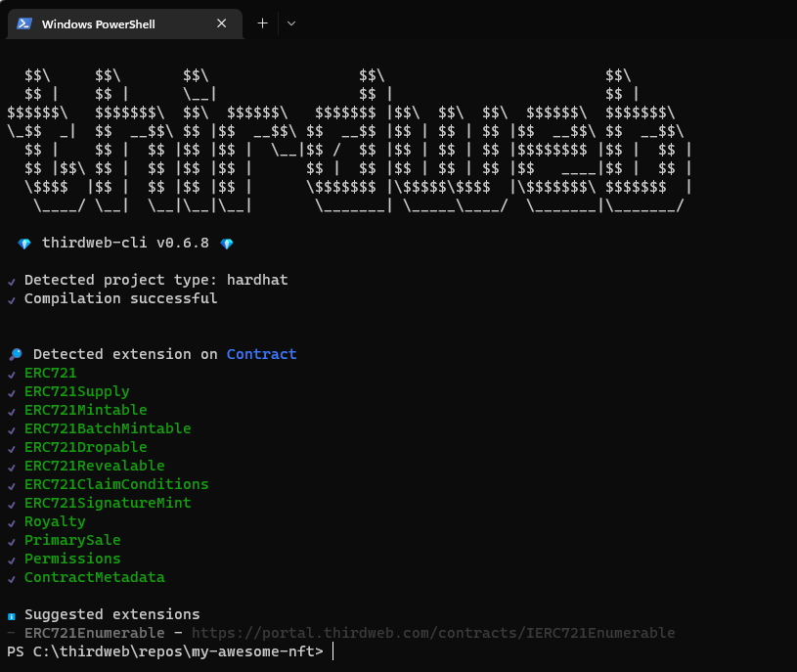
Task: Click the checkmark beside Compilation successful
Action: tap(10, 298)
